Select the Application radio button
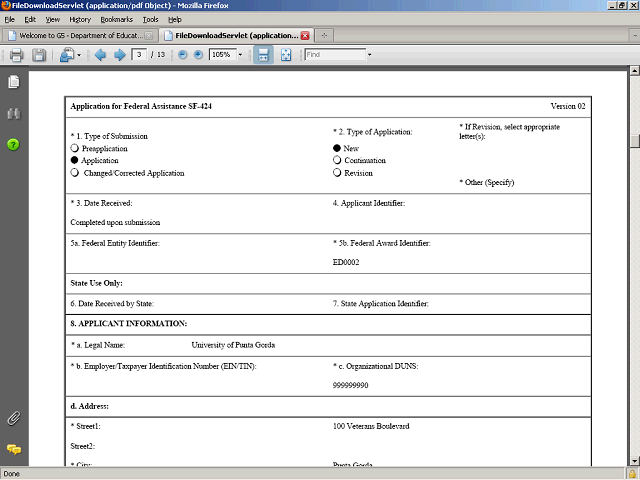This screenshot has height=480, width=640. pyautogui.click(x=75, y=160)
